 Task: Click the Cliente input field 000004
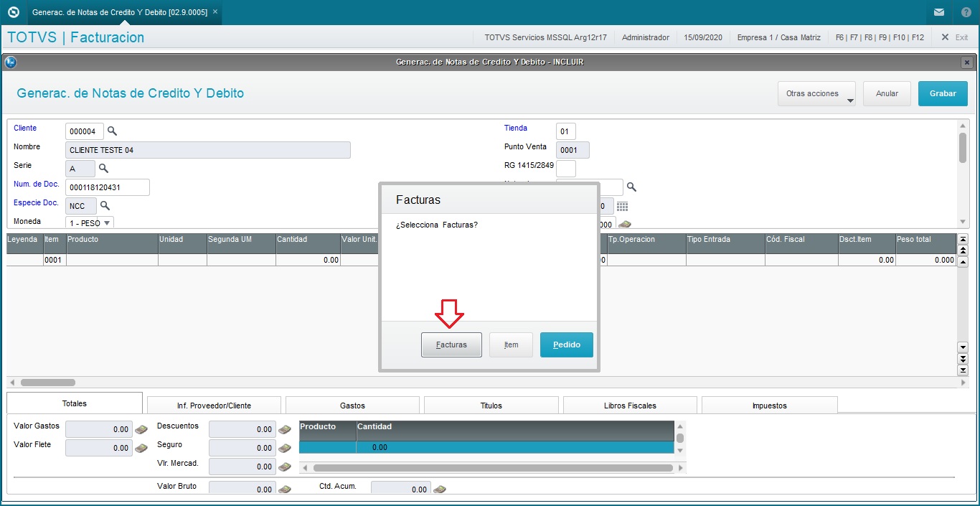[x=85, y=131]
